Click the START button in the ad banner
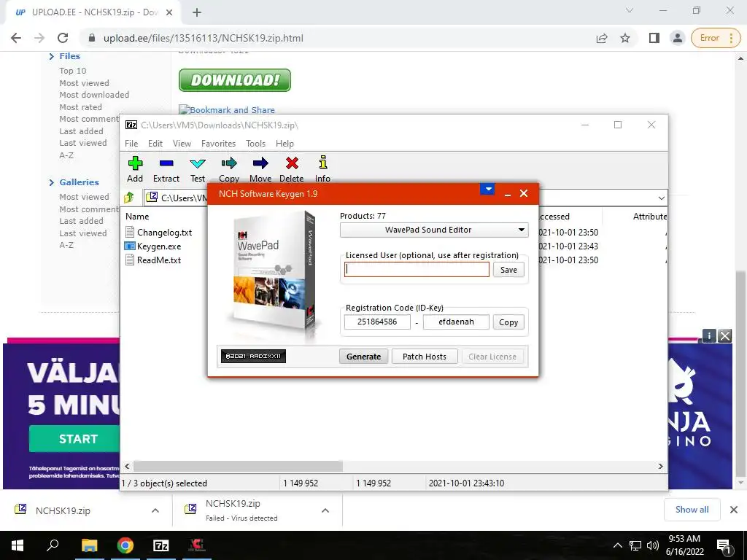 pos(75,438)
